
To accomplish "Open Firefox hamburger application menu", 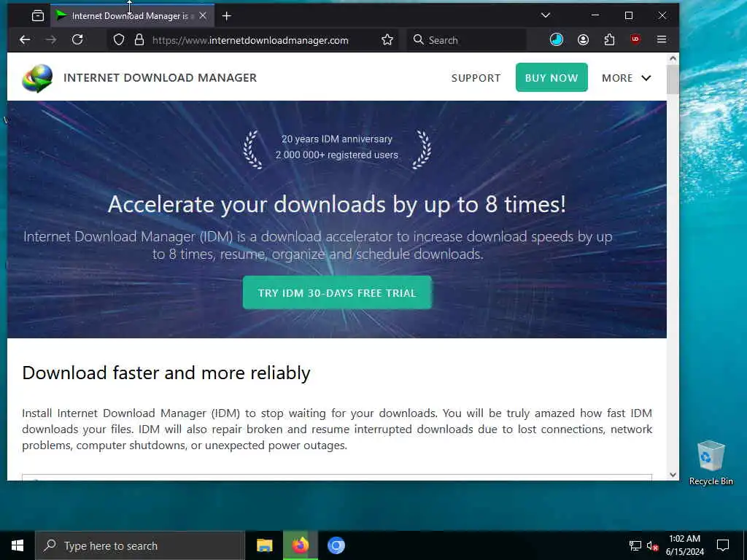I will pos(661,39).
